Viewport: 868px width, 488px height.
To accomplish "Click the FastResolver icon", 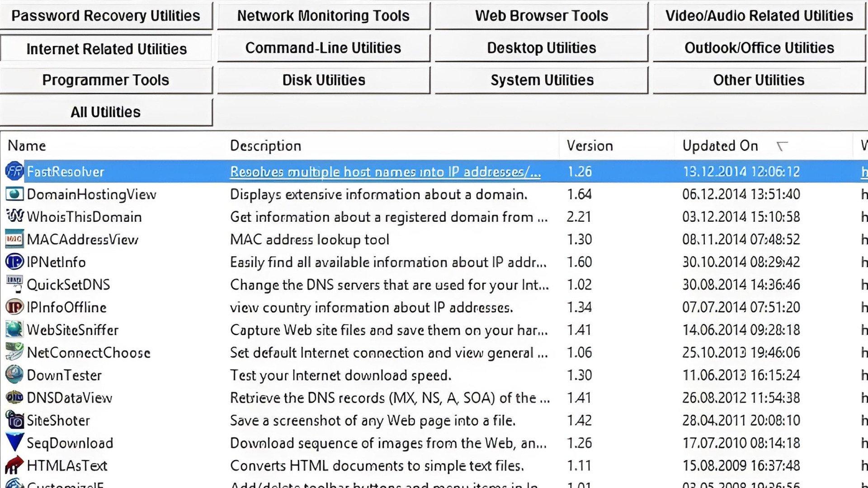I will point(14,171).
